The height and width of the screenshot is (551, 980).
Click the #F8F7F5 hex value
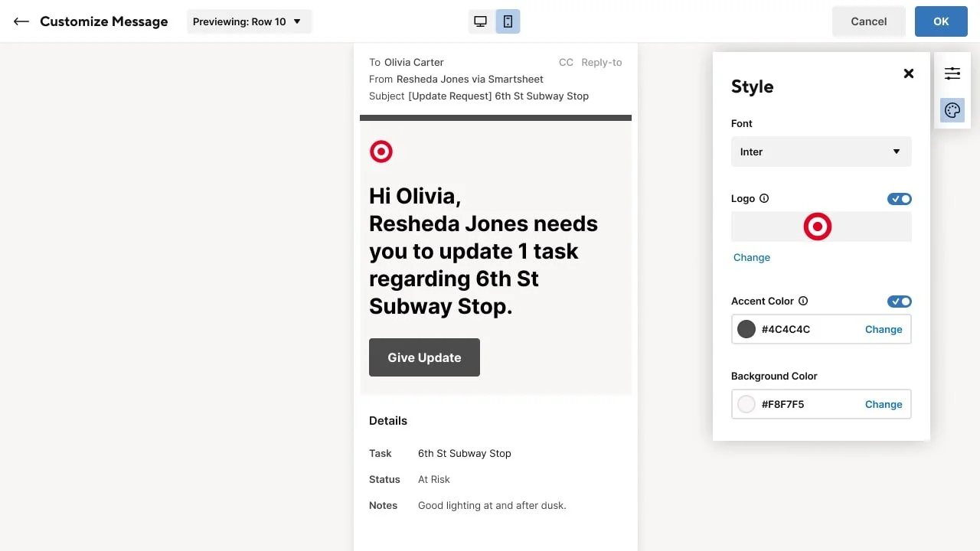(x=782, y=404)
